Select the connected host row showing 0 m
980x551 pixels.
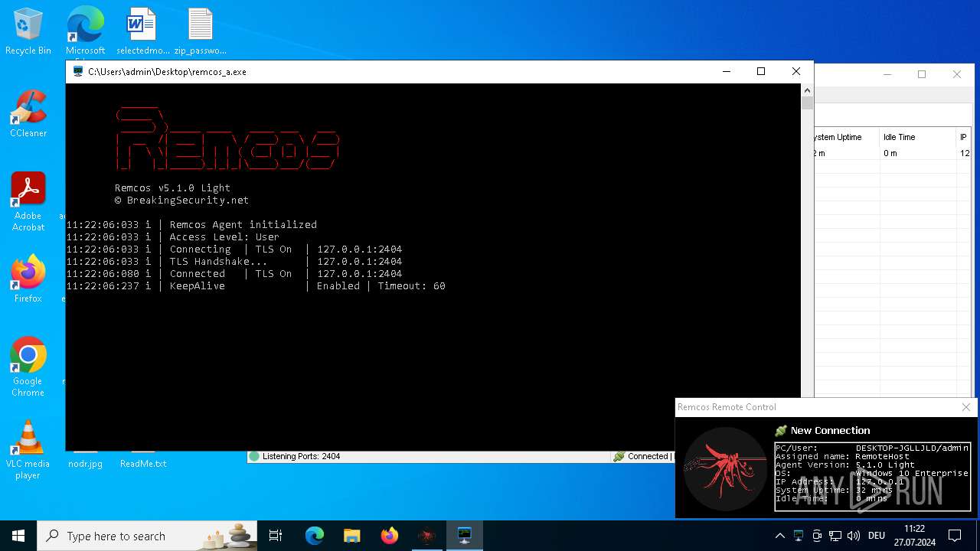pyautogui.click(x=893, y=153)
